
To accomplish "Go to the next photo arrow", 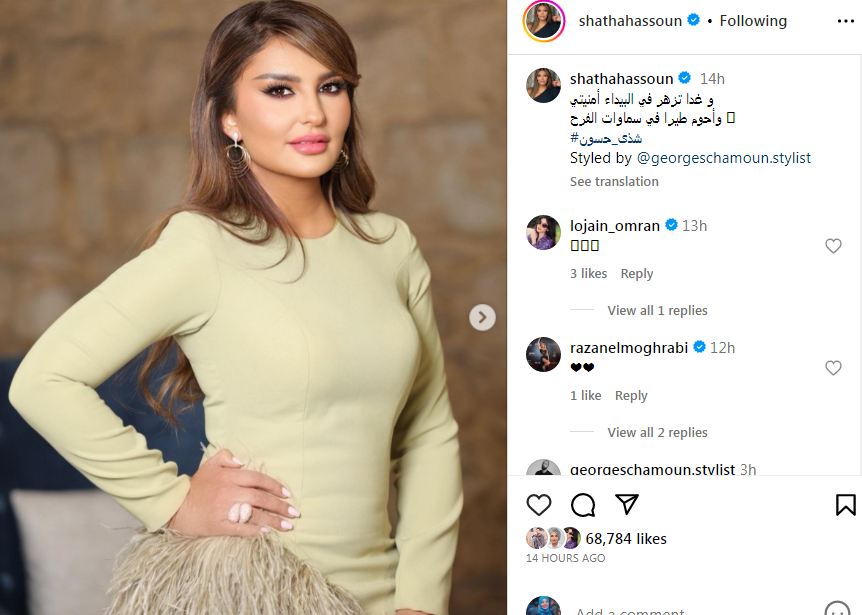I will pyautogui.click(x=482, y=317).
